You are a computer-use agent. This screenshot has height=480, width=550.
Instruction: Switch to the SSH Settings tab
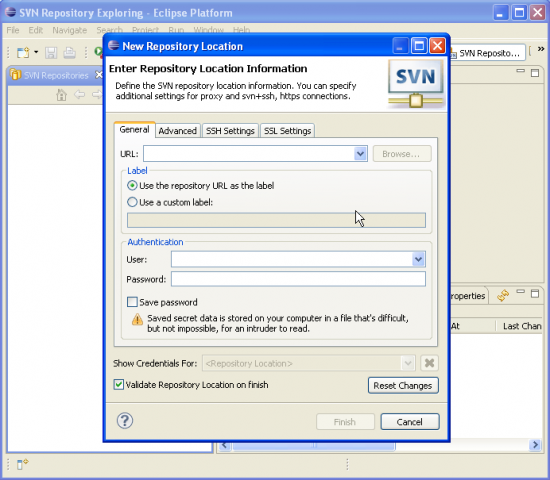coord(230,131)
